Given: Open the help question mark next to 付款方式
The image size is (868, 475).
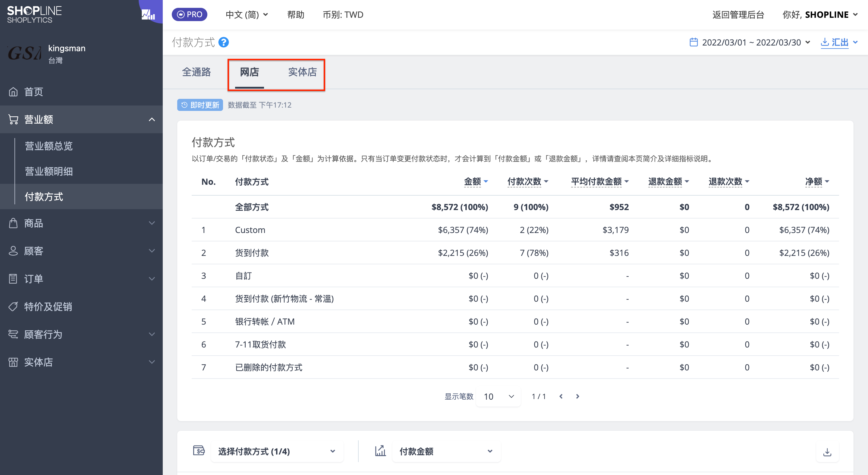Looking at the screenshot, I should click(223, 42).
